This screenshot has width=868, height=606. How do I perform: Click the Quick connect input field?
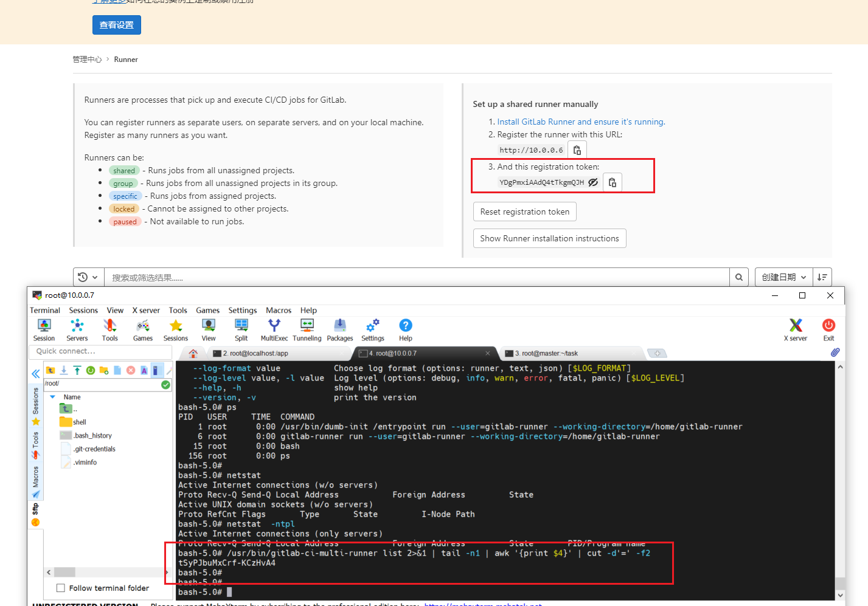pyautogui.click(x=100, y=351)
